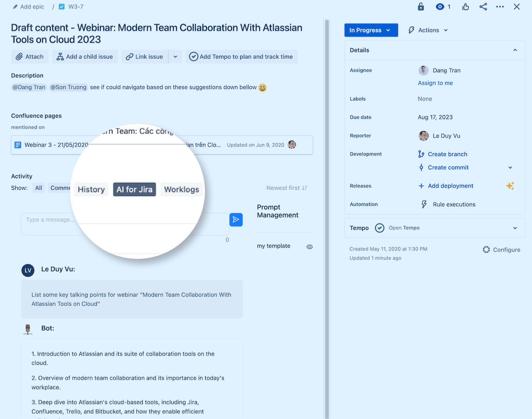Click Add Tempo to plan and track time
The image size is (532, 419).
241,57
